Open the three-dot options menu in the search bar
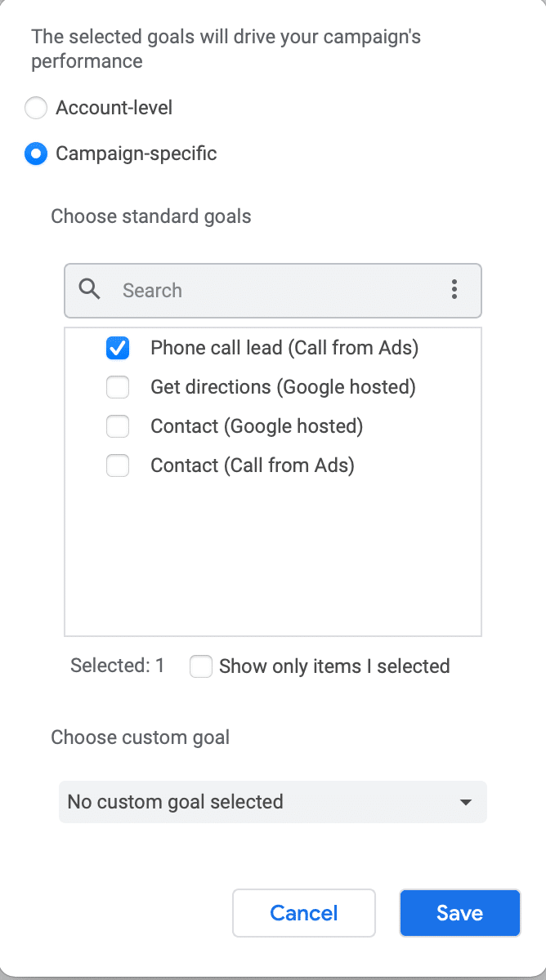The height and width of the screenshot is (980, 546). [454, 289]
